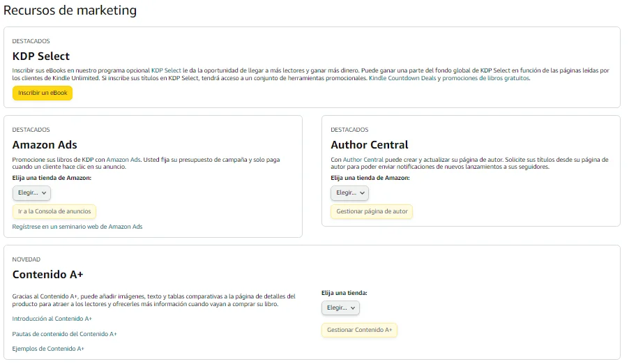Click DESTACADOS label above Amazon Ads
The height and width of the screenshot is (364, 629).
pyautogui.click(x=31, y=130)
